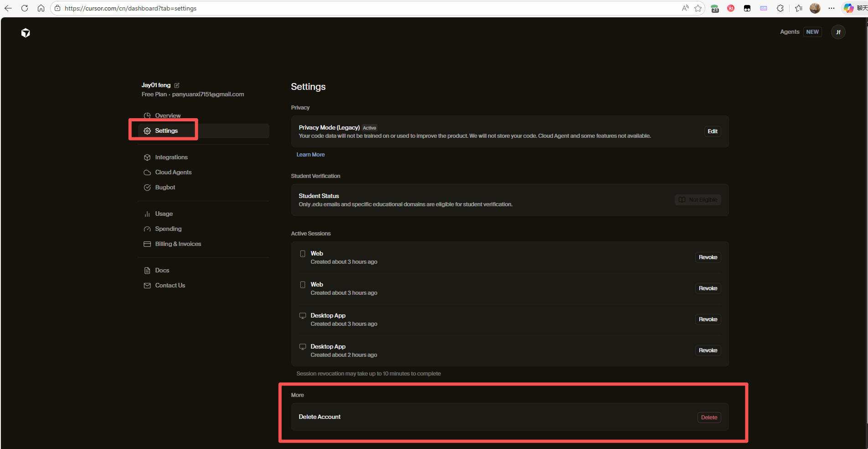Open the Spending page

(168, 229)
